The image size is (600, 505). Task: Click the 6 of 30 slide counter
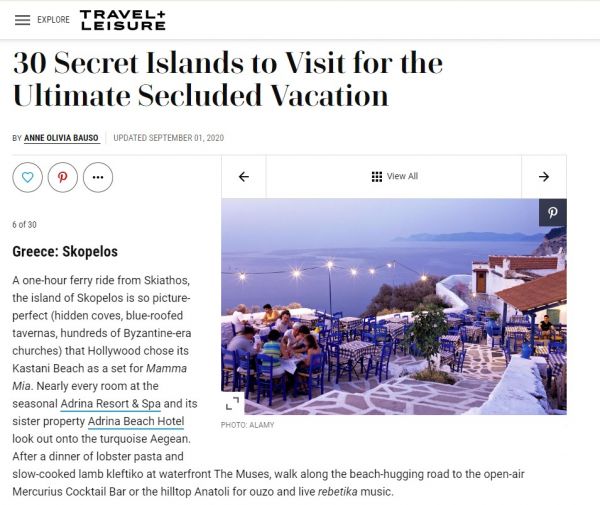pos(26,224)
